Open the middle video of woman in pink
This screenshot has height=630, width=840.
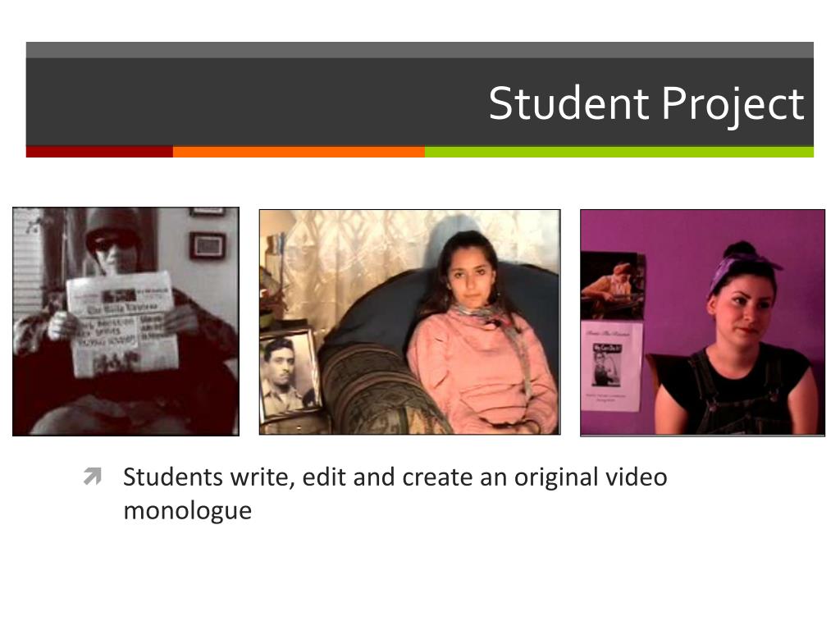tap(410, 322)
